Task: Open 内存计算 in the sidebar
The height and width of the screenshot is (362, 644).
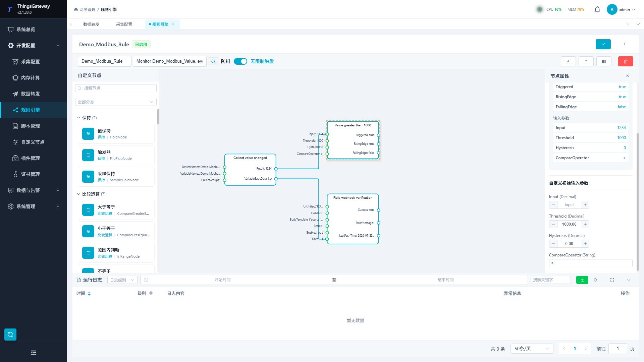Action: [34, 78]
